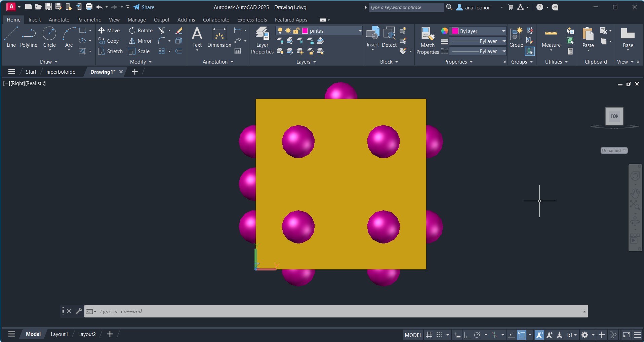Toggle object snap in status bar
Viewport: 644px width, 342px height.
pyautogui.click(x=522, y=335)
